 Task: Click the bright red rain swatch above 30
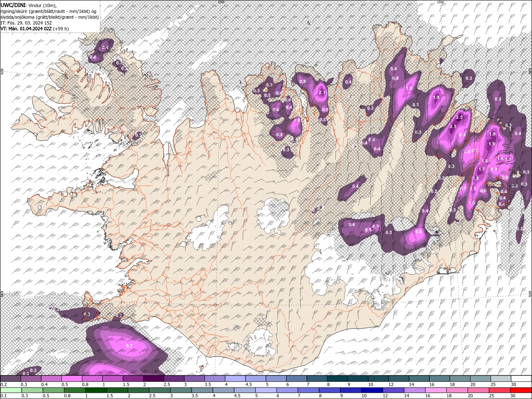[521, 390]
